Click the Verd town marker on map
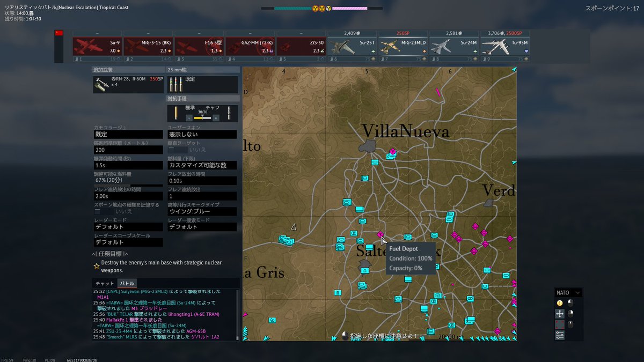 click(x=489, y=203)
